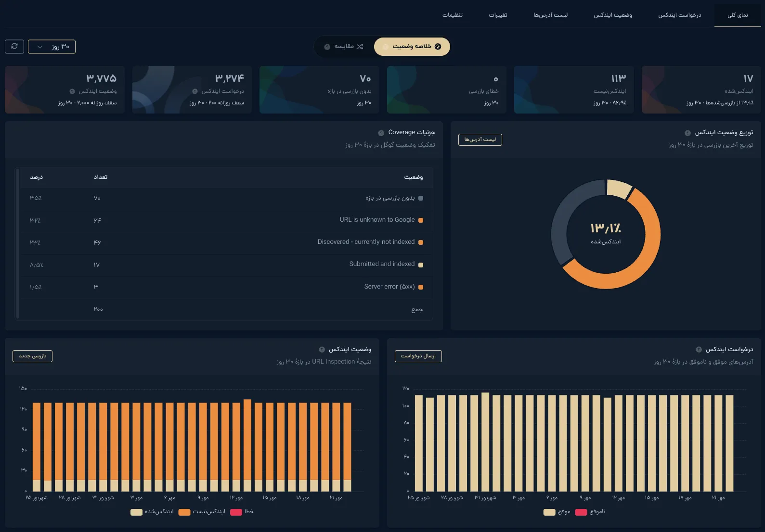Image resolution: width=765 pixels, height=532 pixels.
Task: Click the درصد column header
Action: [36, 177]
